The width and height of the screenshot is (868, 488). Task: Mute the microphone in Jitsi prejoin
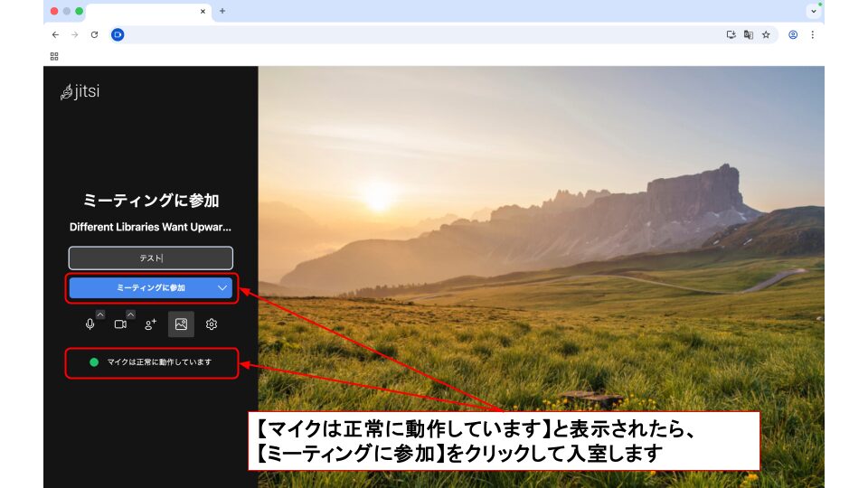pos(90,324)
